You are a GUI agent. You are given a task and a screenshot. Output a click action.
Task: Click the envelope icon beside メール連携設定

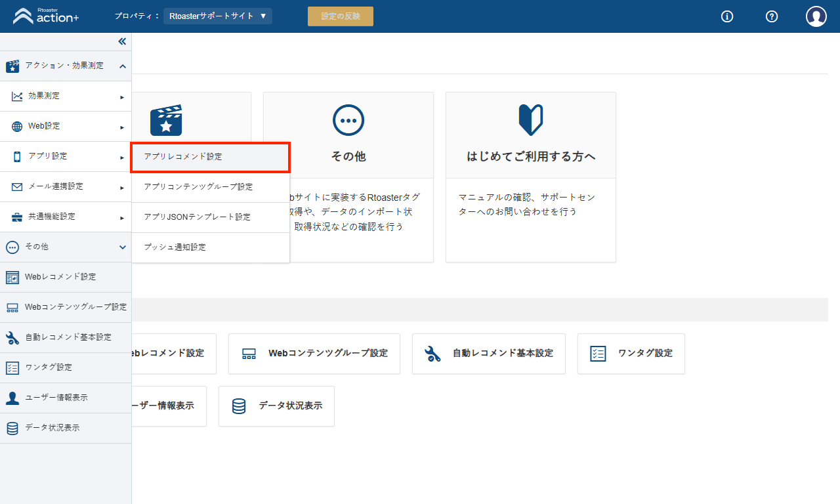click(x=17, y=187)
